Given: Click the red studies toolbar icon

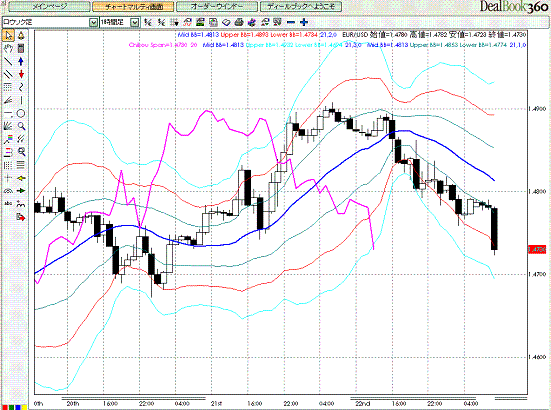Looking at the screenshot, I should 265,22.
